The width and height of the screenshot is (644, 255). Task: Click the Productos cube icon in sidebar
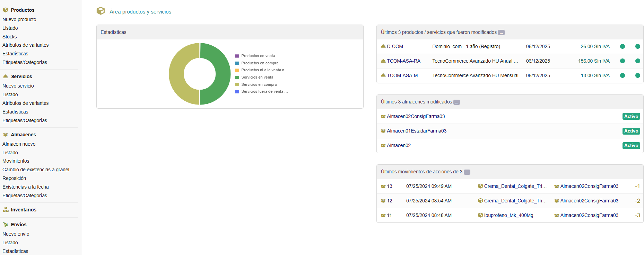pyautogui.click(x=6, y=10)
